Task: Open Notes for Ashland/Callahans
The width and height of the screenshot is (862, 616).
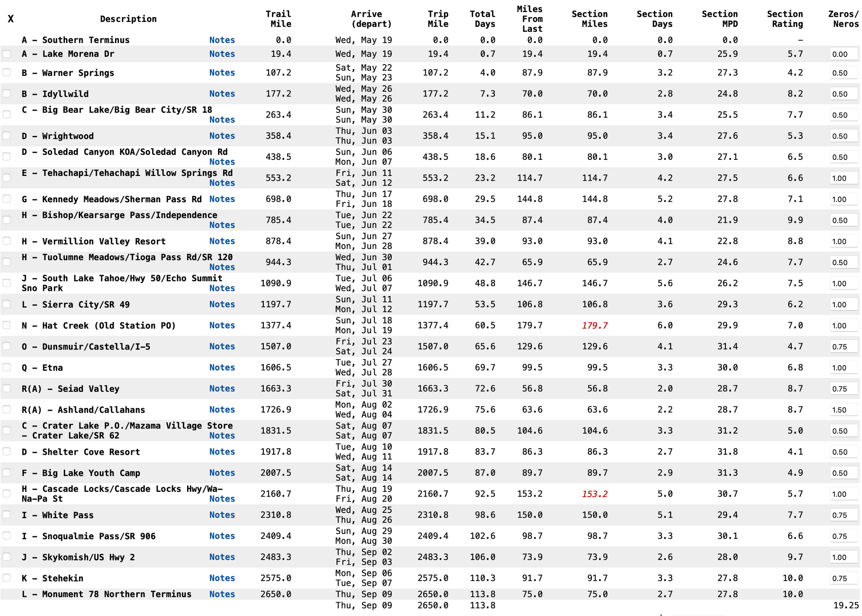Action: 222,410
